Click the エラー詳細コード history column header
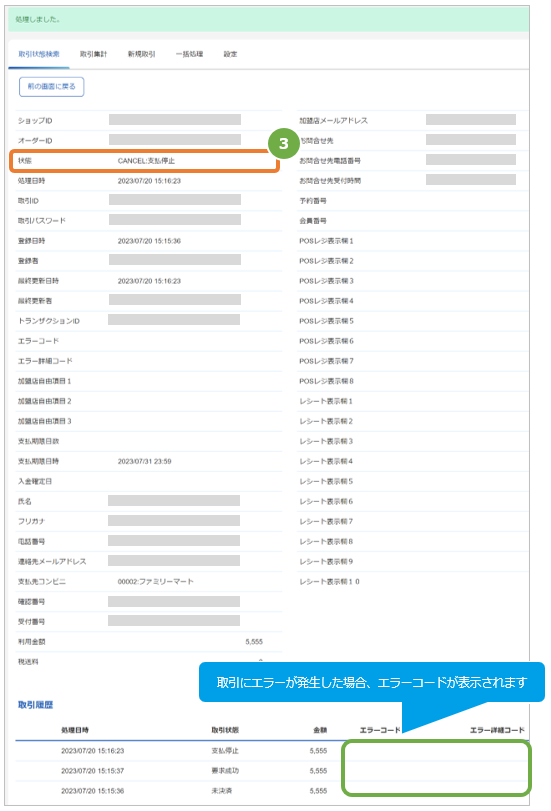551x811 pixels. click(x=497, y=730)
